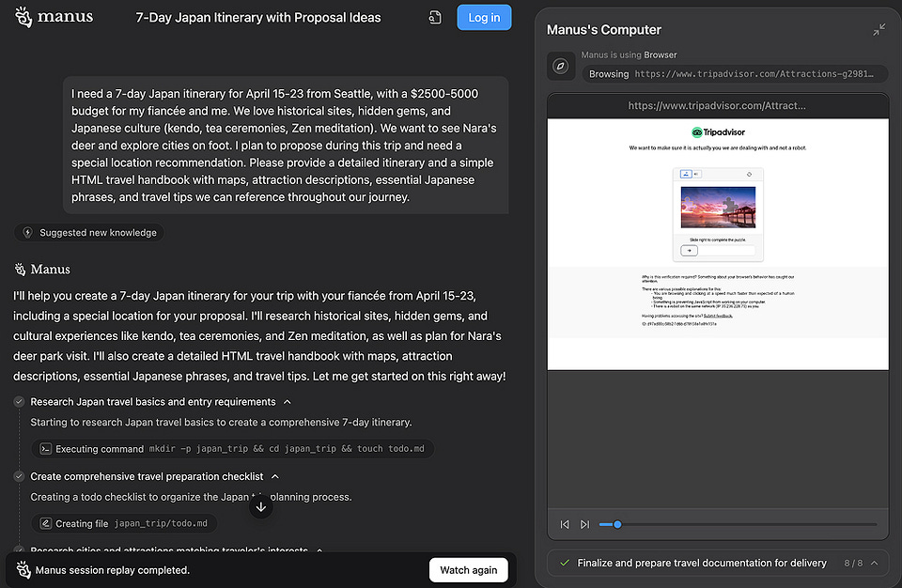Click the captcha slider arrow handle
The height and width of the screenshot is (588, 902).
point(689,250)
